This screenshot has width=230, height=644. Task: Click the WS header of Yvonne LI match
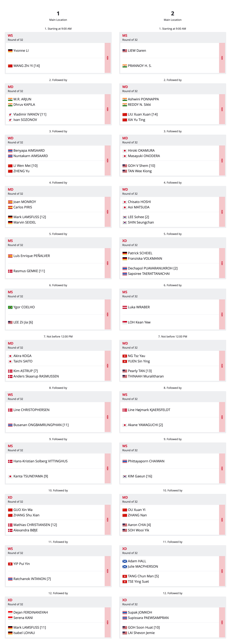tap(10, 35)
